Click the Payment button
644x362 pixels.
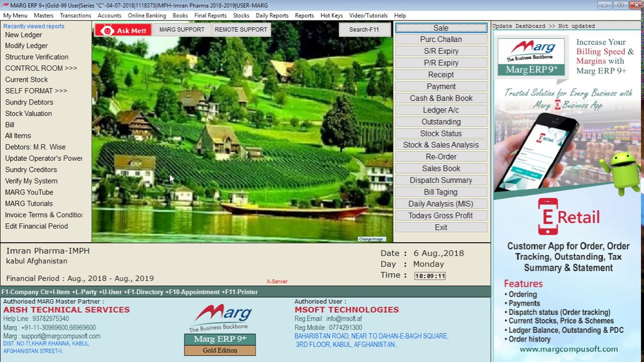[441, 86]
